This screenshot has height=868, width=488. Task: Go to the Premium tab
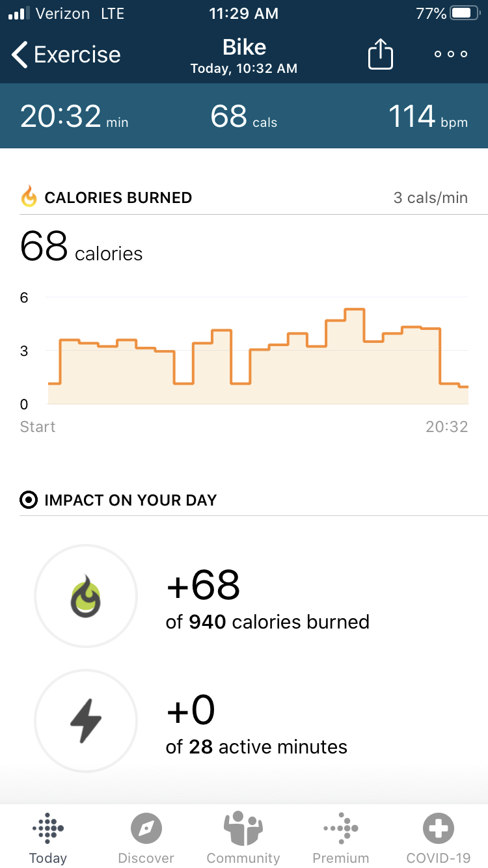[340, 838]
